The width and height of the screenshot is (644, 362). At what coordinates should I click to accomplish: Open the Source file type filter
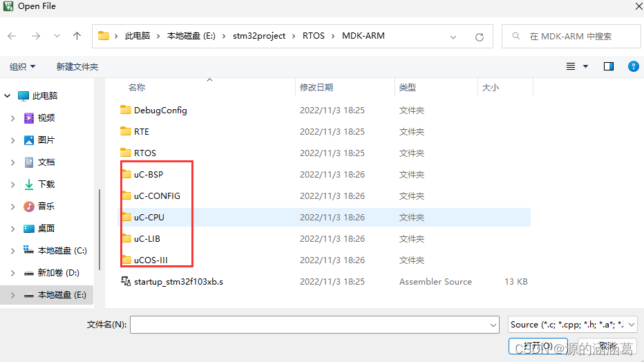(x=573, y=325)
